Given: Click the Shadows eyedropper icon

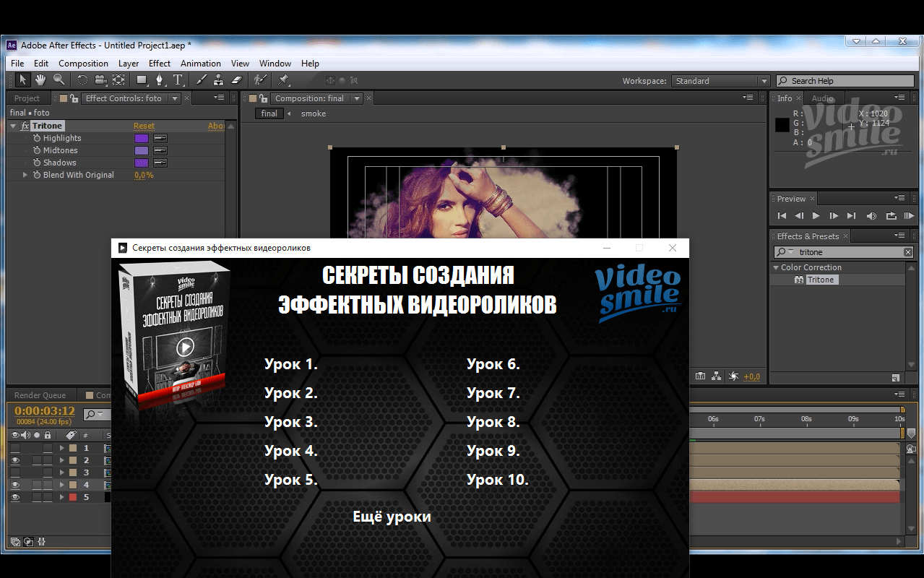Looking at the screenshot, I should (x=160, y=163).
